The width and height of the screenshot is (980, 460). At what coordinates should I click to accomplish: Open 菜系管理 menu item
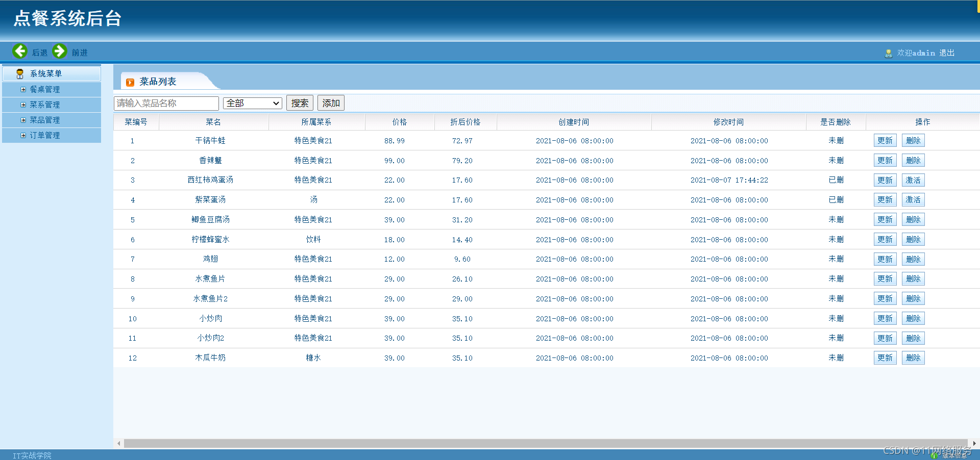pos(45,105)
